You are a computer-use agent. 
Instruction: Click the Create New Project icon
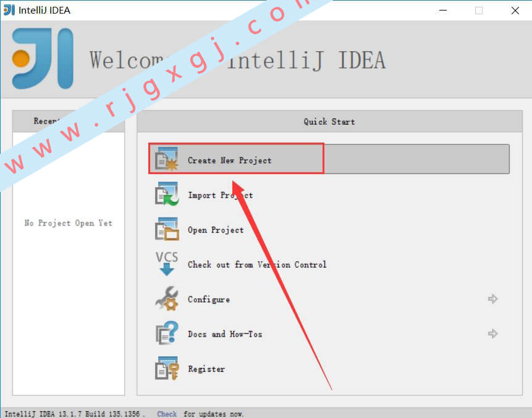167,159
